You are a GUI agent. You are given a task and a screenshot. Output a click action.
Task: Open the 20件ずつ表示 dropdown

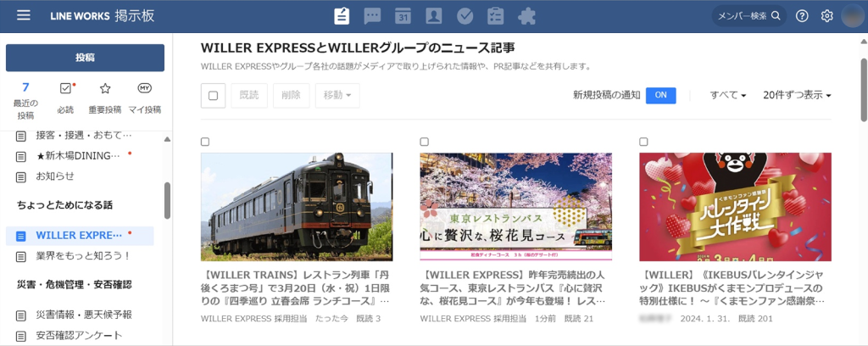pyautogui.click(x=797, y=95)
